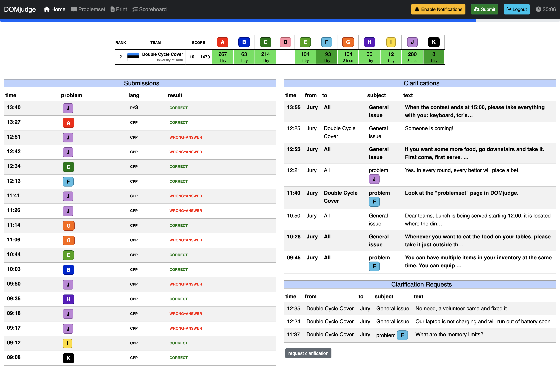Click problem K badge in scoreboard header

[x=433, y=42]
